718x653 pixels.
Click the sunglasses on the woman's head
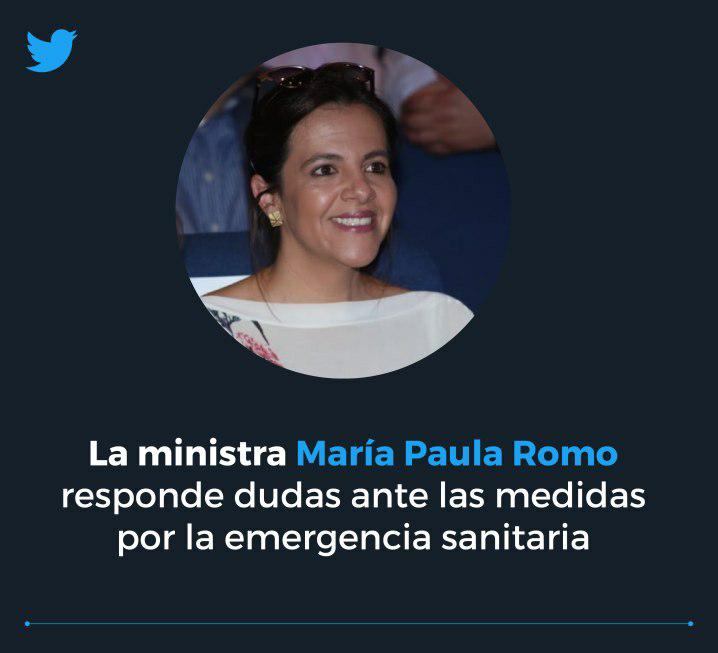tap(315, 76)
